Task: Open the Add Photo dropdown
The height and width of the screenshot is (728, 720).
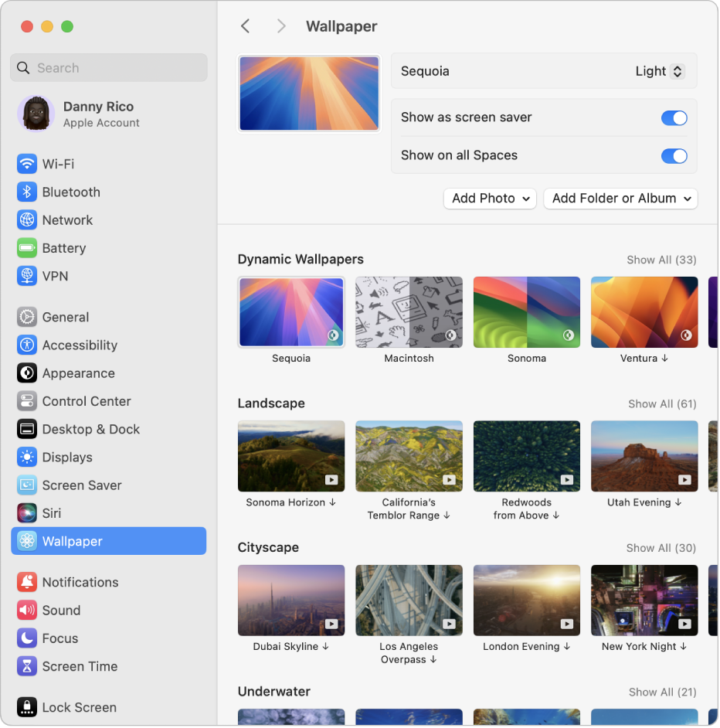Action: (490, 199)
